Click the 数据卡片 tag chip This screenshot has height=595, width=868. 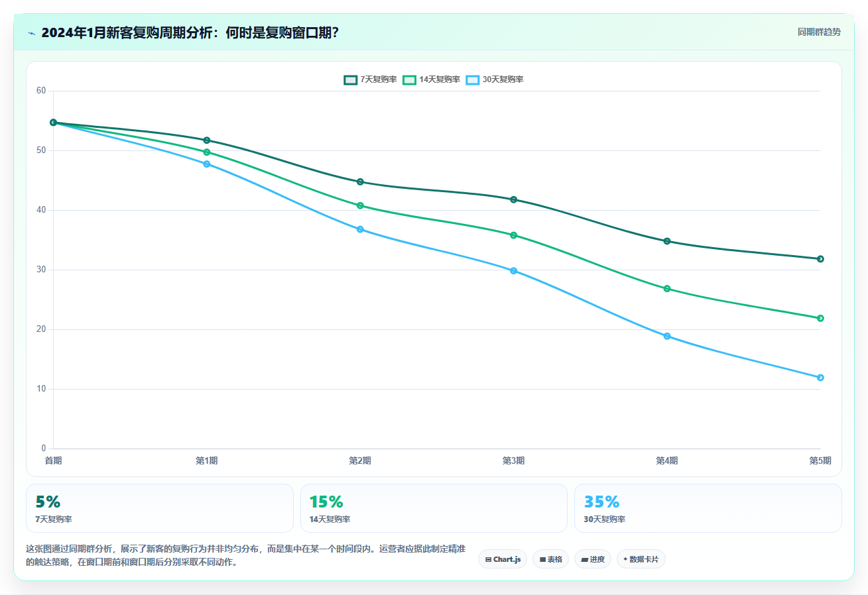point(641,559)
